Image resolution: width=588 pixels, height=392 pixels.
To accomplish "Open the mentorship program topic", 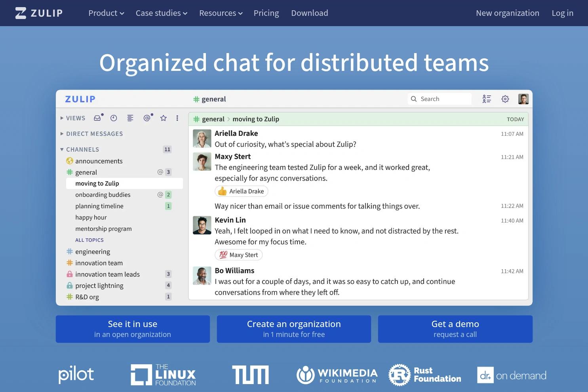I will pyautogui.click(x=103, y=229).
